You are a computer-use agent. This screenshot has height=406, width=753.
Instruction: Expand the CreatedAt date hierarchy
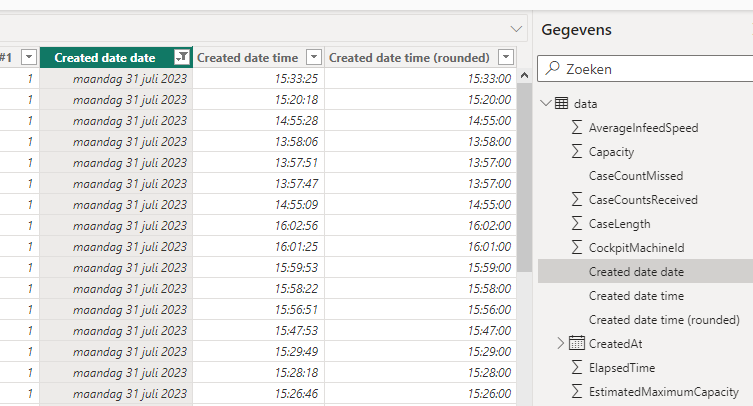[560, 344]
